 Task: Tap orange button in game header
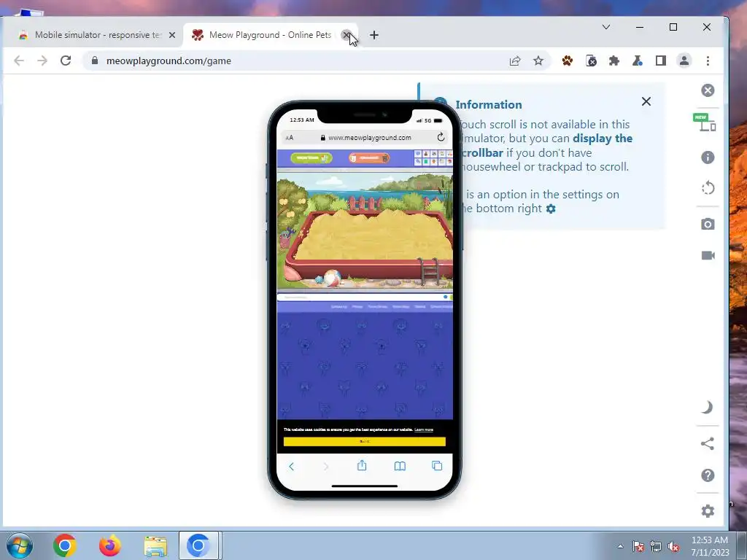369,157
